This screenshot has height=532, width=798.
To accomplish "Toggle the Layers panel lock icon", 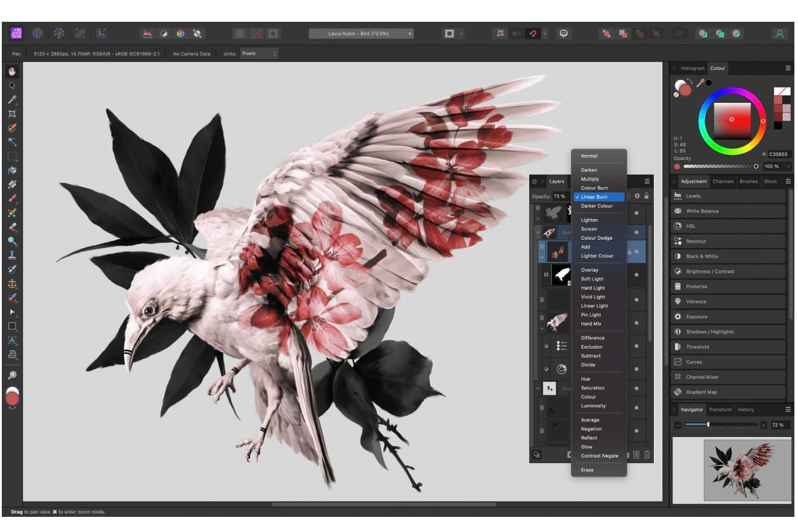I will [647, 196].
